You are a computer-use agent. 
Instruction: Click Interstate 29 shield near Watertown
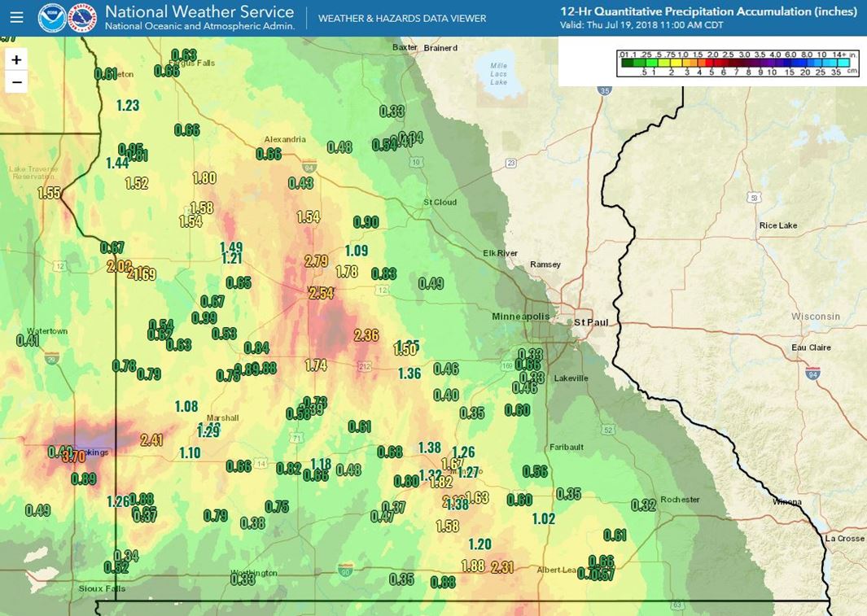(x=52, y=358)
